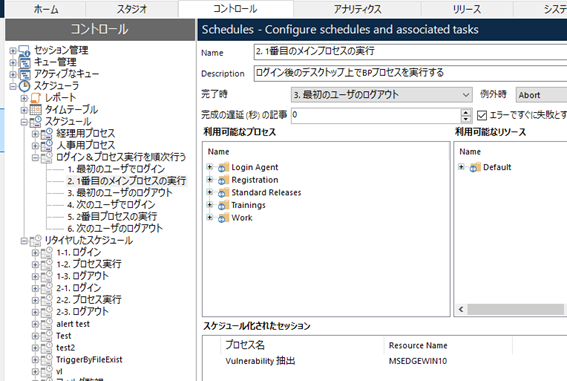This screenshot has width=567, height=381.
Task: Click the Login Agent folder icon
Action: click(x=223, y=167)
